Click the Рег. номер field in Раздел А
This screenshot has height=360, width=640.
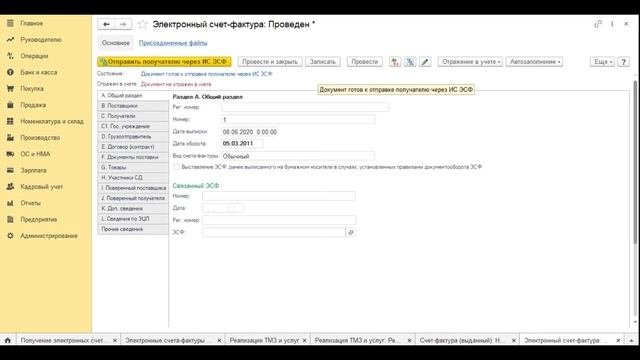[x=305, y=107]
